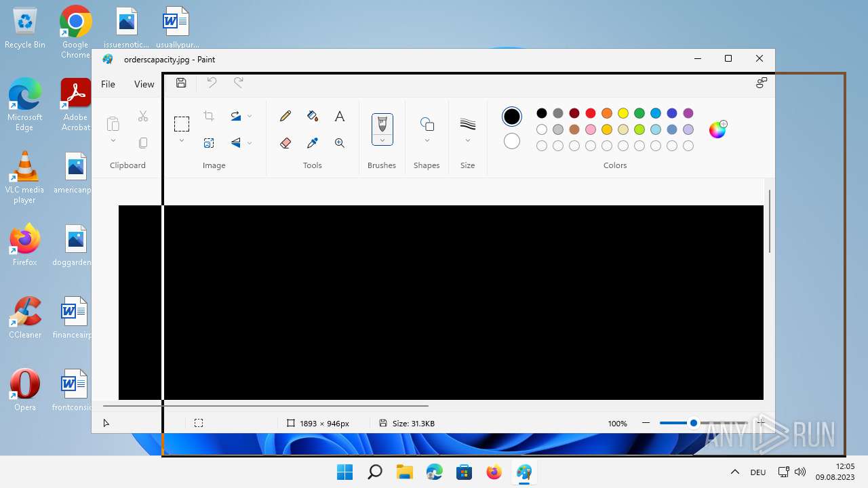The width and height of the screenshot is (868, 488).
Task: Click the Rotate icon
Action: (x=235, y=116)
